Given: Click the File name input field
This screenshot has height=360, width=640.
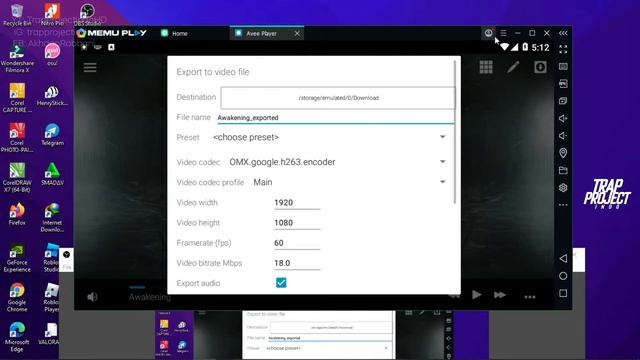Looking at the screenshot, I should pos(336,118).
